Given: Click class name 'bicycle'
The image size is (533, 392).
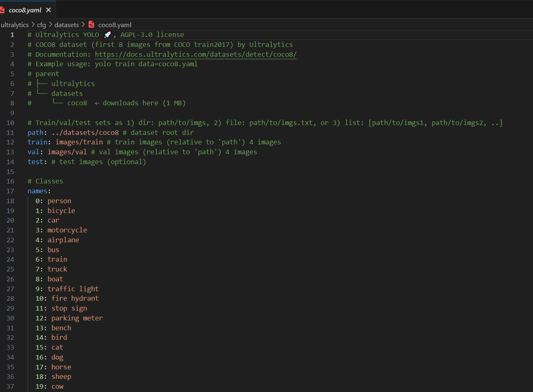Looking at the screenshot, I should coord(61,211).
